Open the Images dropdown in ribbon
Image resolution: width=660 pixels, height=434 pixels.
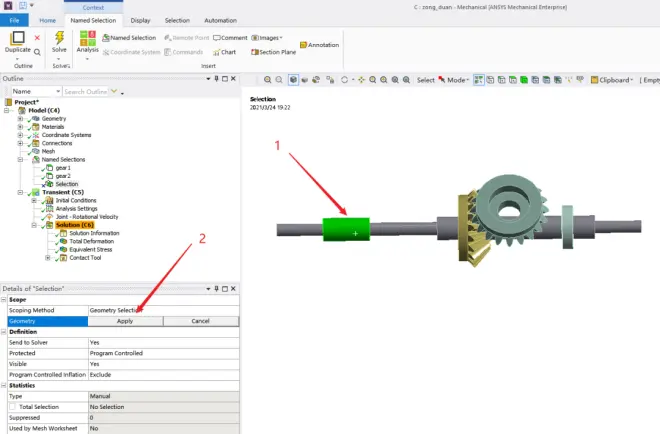(x=267, y=38)
